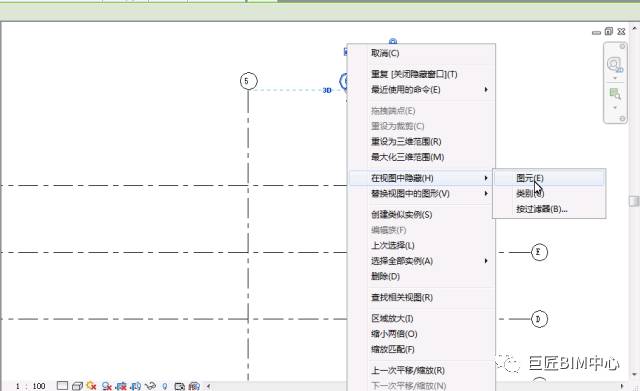Expand the 替换视图中的图形(V) submenu arrow
640x391 pixels.
486,193
